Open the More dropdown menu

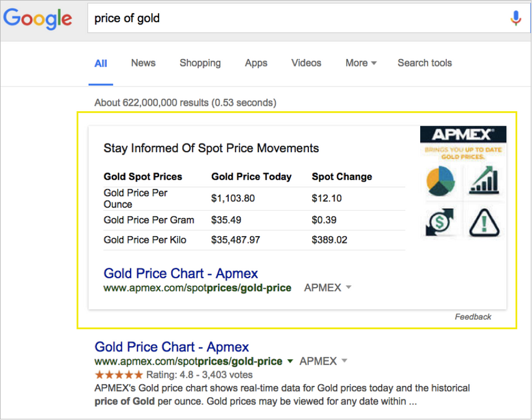(x=360, y=63)
